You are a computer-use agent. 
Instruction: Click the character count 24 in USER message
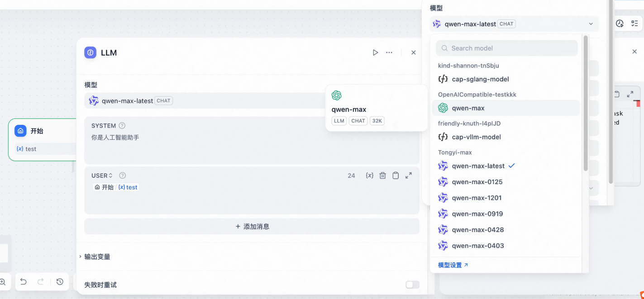351,176
